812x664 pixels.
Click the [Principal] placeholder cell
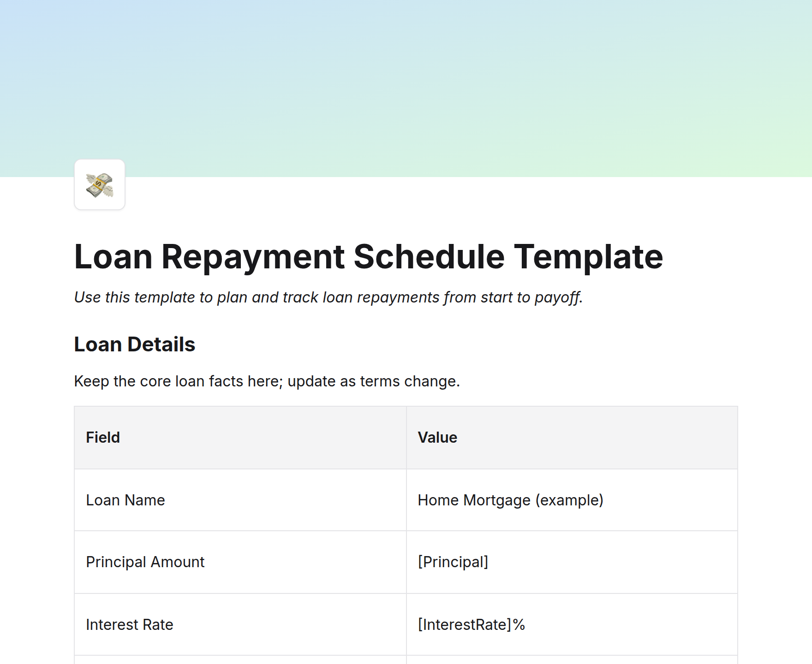point(572,562)
